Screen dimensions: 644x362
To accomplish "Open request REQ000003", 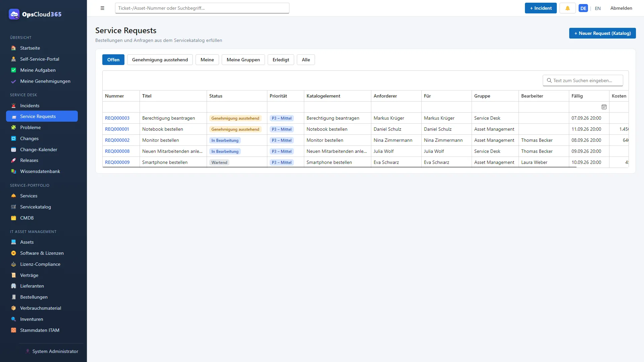I will [117, 118].
